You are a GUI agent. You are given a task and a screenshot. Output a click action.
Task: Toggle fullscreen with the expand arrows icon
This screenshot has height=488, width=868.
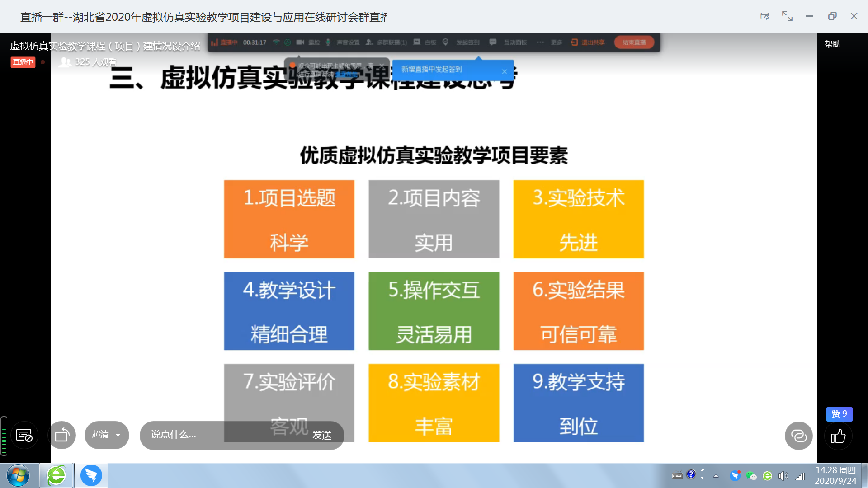click(787, 16)
